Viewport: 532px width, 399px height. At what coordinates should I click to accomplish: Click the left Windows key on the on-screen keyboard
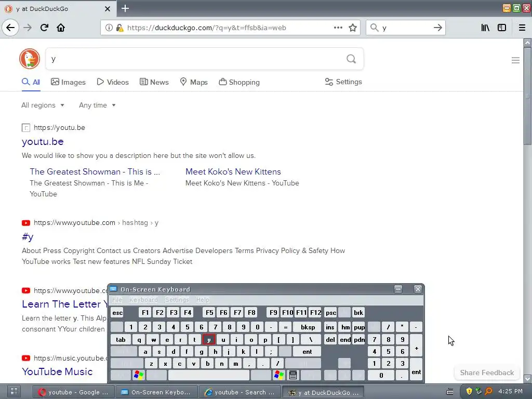coord(138,375)
